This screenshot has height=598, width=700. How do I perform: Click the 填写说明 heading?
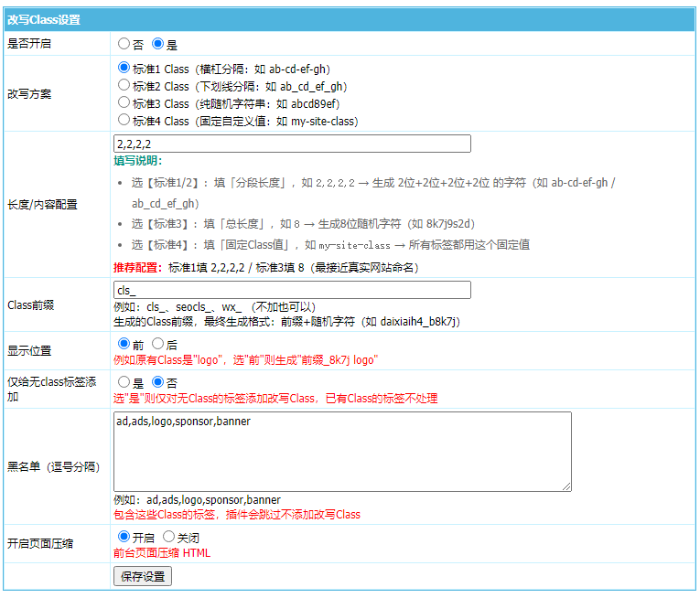coord(138,161)
